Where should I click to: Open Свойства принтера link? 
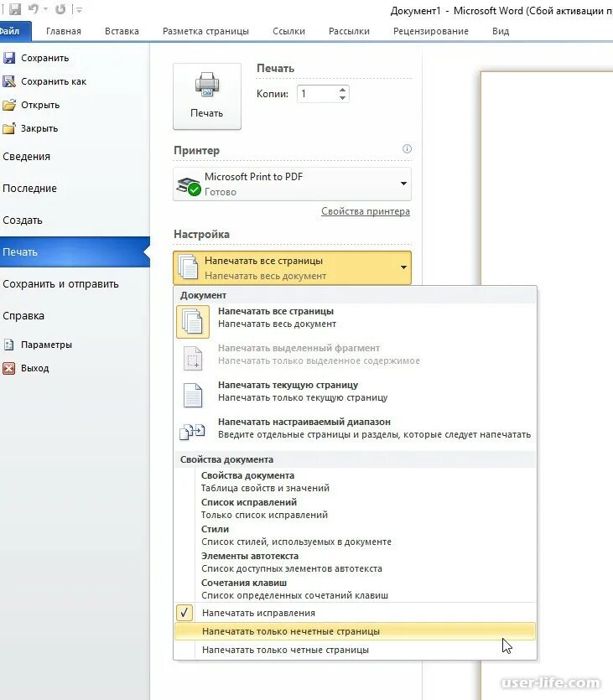[366, 211]
